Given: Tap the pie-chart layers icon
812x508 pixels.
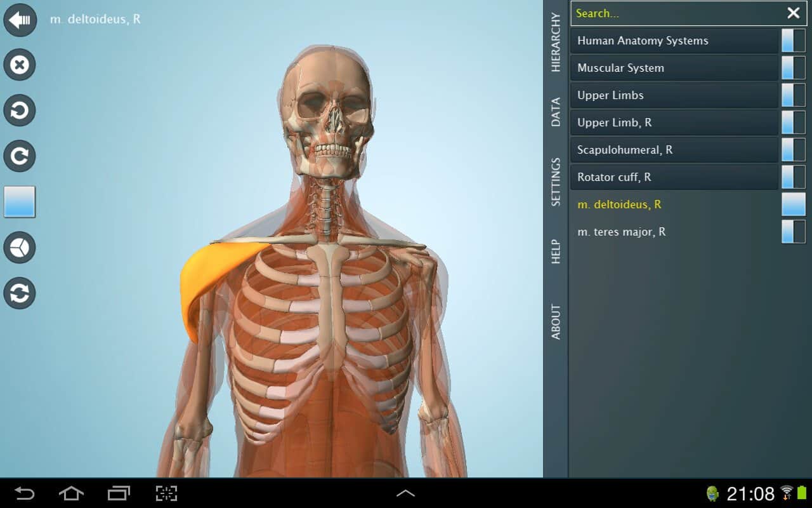Looking at the screenshot, I should pyautogui.click(x=20, y=248).
